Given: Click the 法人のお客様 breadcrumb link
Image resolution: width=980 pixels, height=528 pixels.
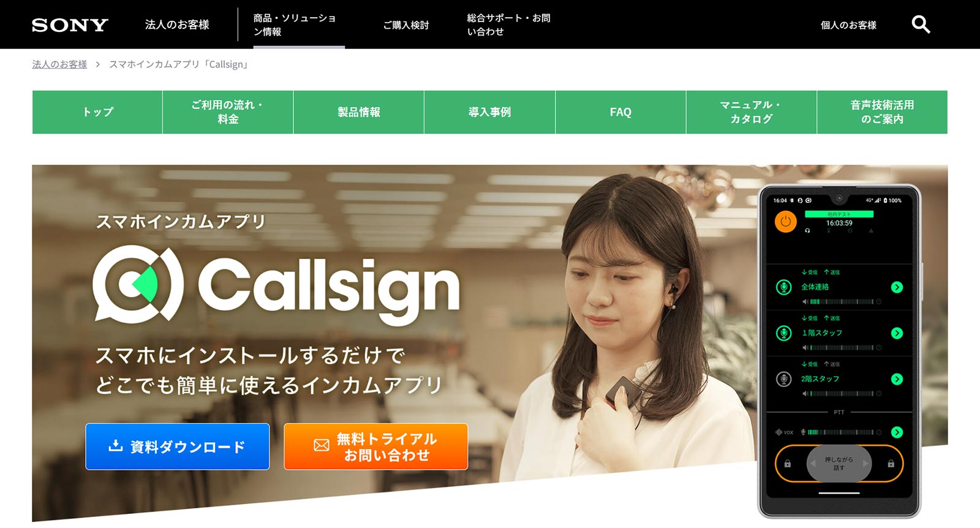Looking at the screenshot, I should coord(59,64).
